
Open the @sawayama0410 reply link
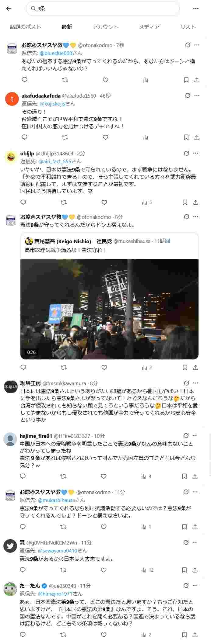[x=62, y=550]
